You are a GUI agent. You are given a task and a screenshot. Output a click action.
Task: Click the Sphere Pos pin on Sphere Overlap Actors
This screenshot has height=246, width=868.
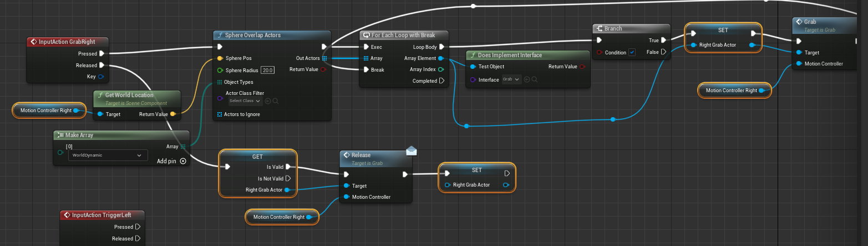(x=220, y=58)
